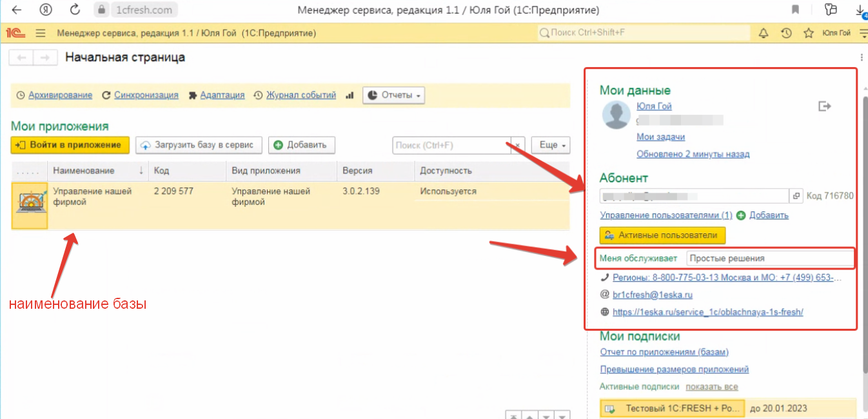
Task: Reload the page in the browser
Action: tap(75, 10)
